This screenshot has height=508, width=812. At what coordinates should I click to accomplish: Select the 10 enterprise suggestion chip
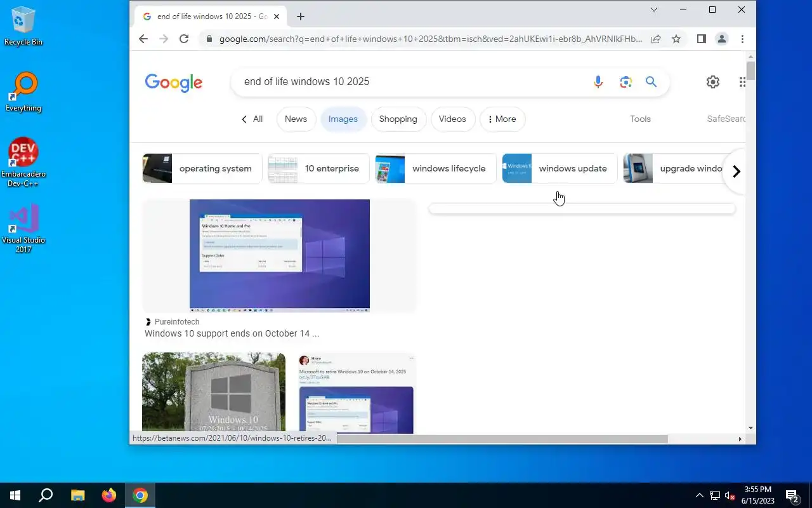click(x=318, y=168)
